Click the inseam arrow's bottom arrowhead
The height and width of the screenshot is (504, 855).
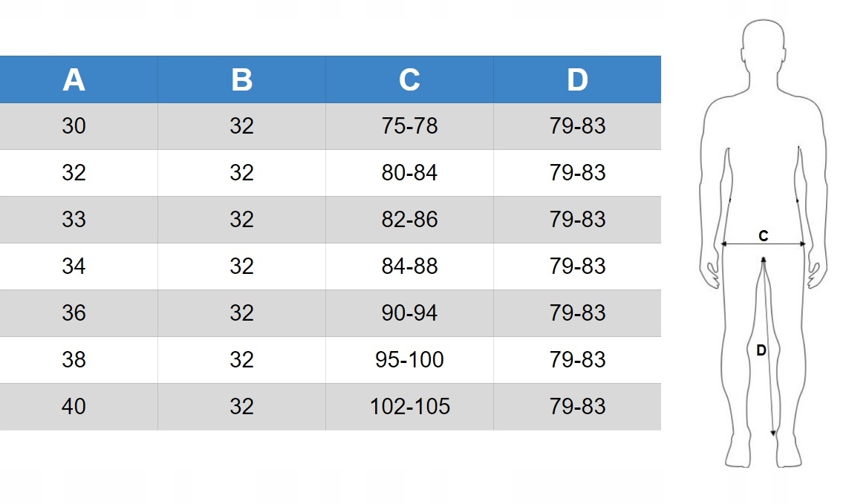[x=773, y=433]
